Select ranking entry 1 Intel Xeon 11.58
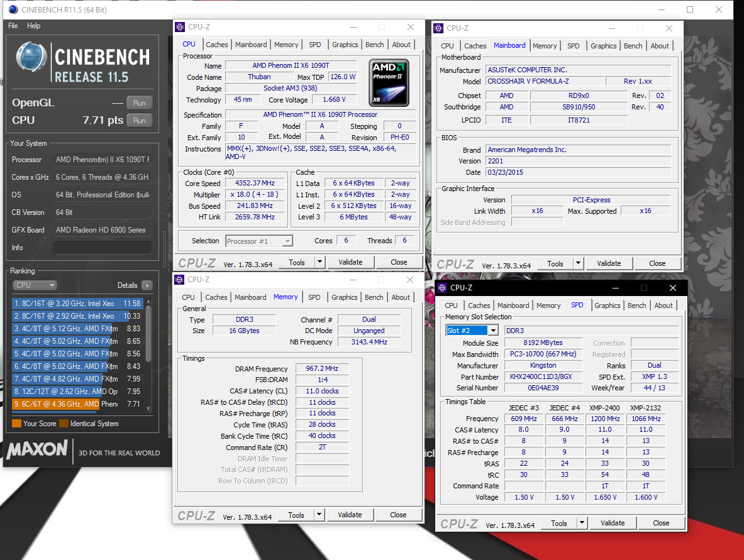This screenshot has height=560, width=744. [x=77, y=304]
